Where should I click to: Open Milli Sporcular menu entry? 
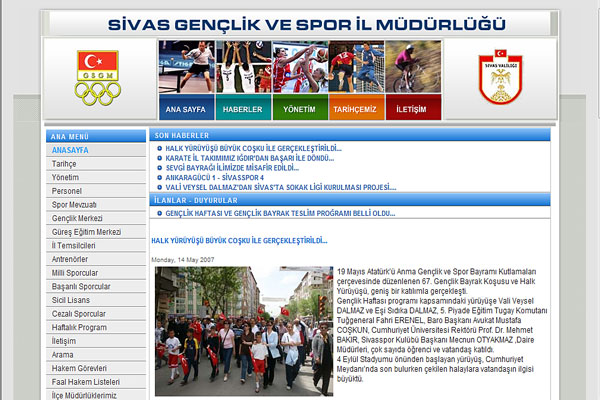96,273
